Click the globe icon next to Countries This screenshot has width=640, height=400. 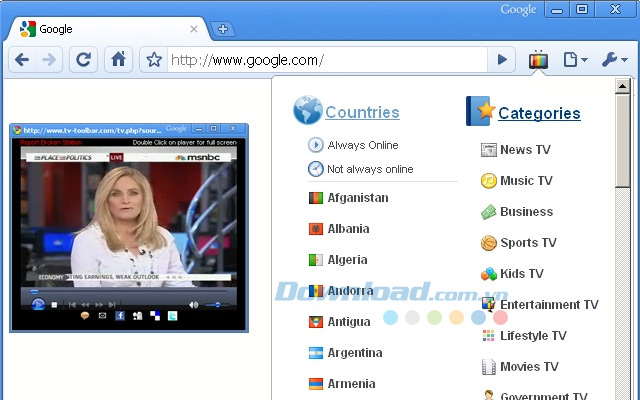pos(307,110)
